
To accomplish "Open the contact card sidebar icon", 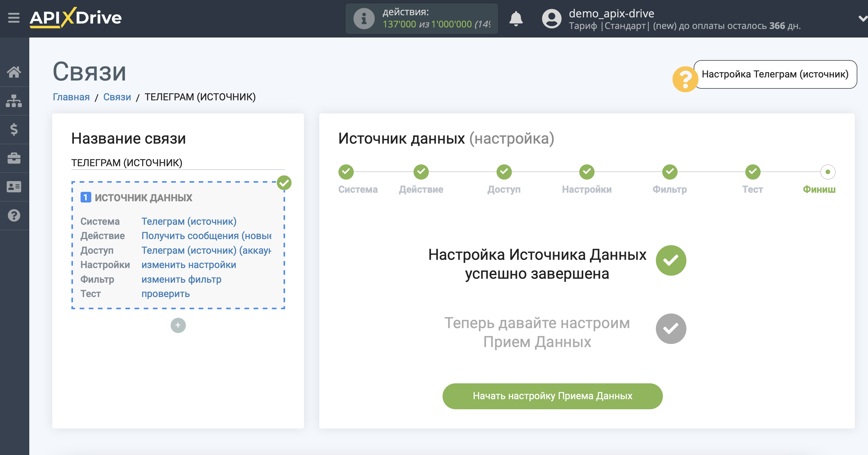I will click(14, 187).
